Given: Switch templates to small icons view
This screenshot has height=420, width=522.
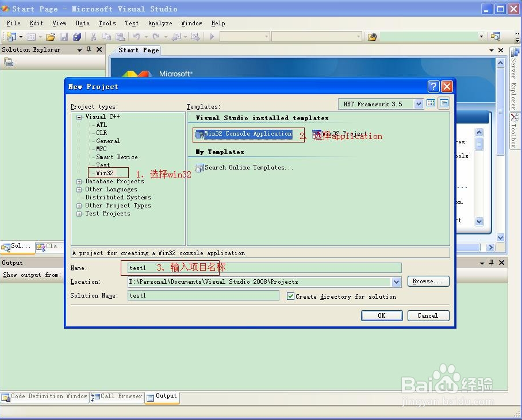Looking at the screenshot, I should click(x=444, y=103).
